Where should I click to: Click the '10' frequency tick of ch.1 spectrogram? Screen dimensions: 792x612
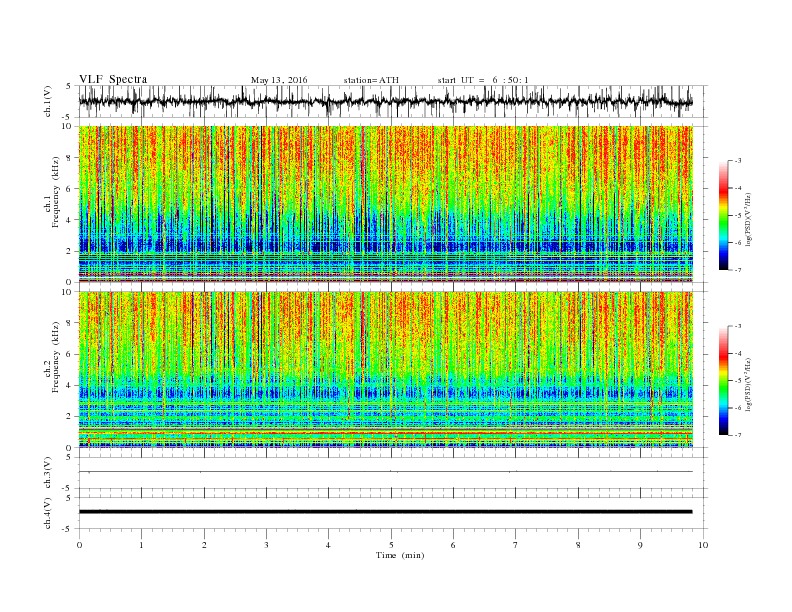click(68, 126)
